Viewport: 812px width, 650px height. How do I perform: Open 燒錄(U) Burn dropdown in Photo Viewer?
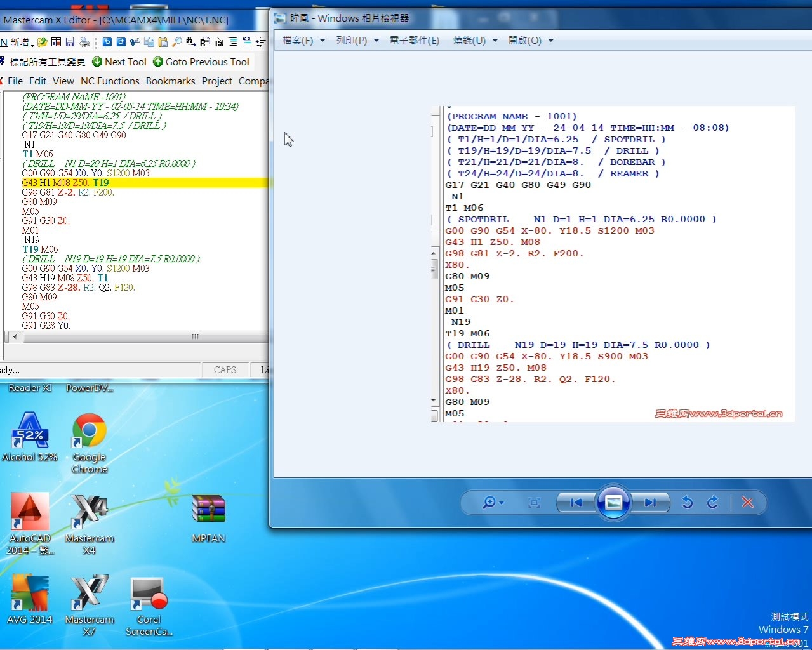pos(475,41)
